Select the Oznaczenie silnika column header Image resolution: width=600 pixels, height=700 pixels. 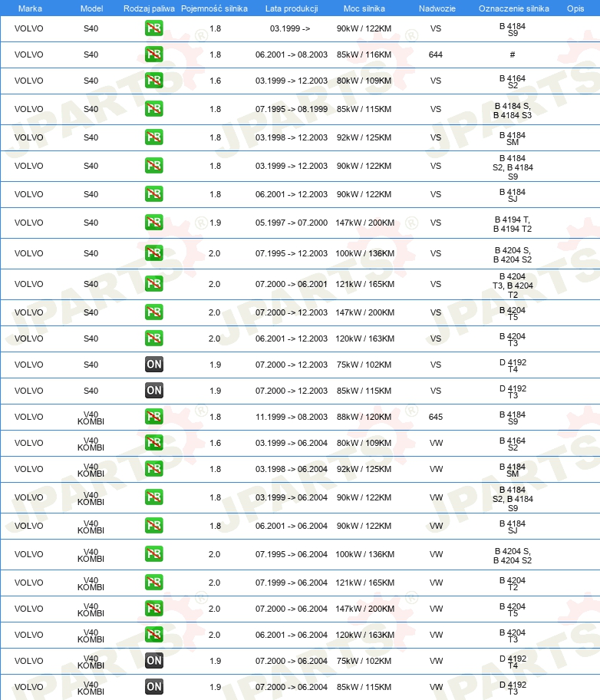pos(514,8)
